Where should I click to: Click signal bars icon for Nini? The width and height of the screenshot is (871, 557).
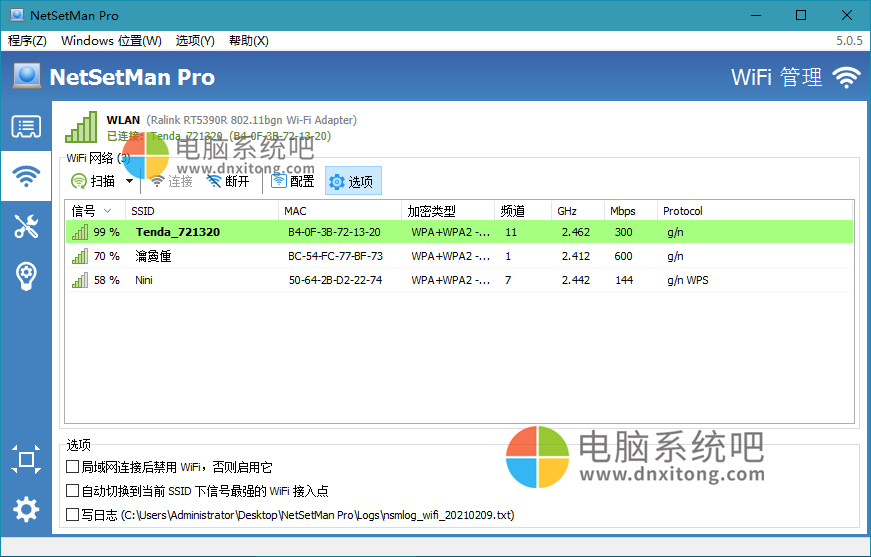coord(80,280)
